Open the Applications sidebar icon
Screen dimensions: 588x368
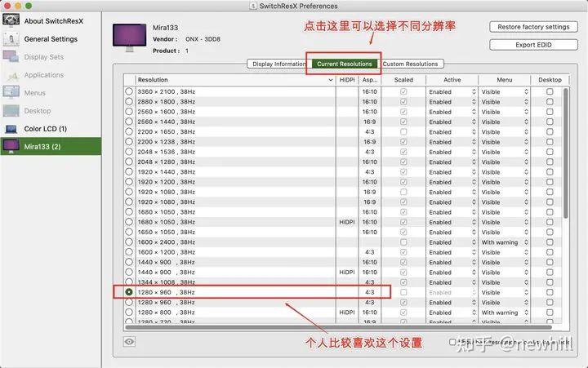tap(11, 75)
